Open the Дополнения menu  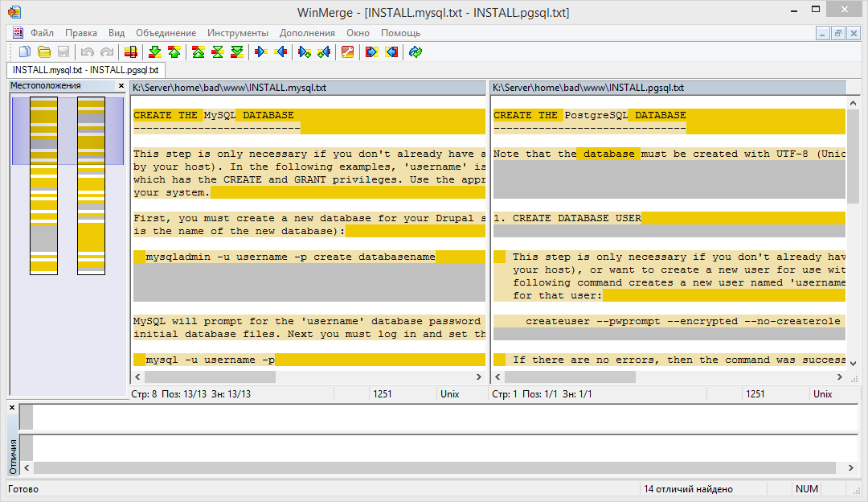click(x=307, y=33)
